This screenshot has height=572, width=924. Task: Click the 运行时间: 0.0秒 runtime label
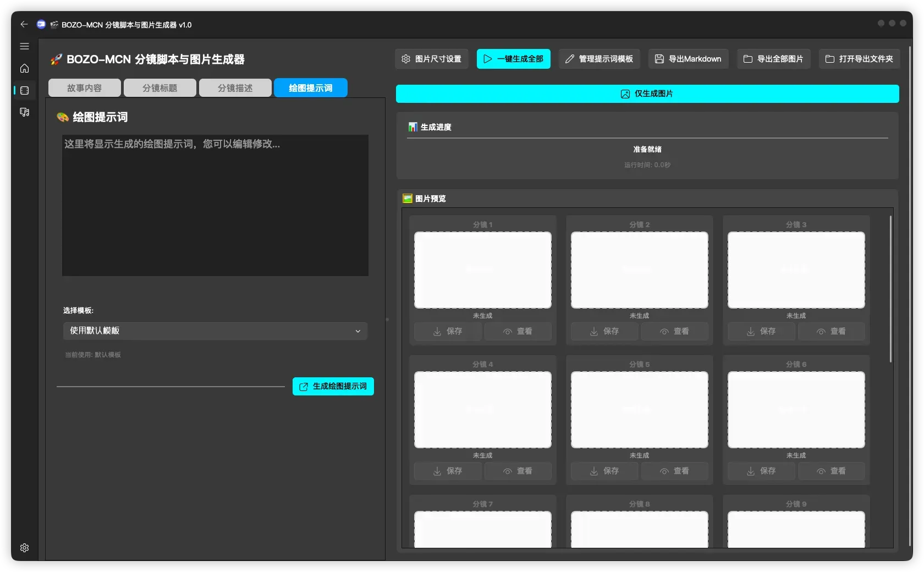(x=647, y=165)
